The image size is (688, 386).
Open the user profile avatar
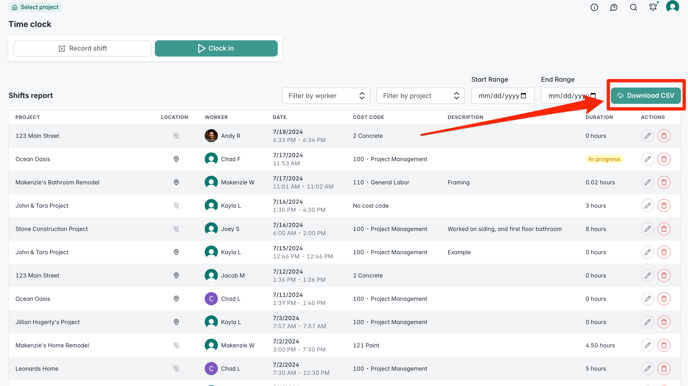pos(672,7)
